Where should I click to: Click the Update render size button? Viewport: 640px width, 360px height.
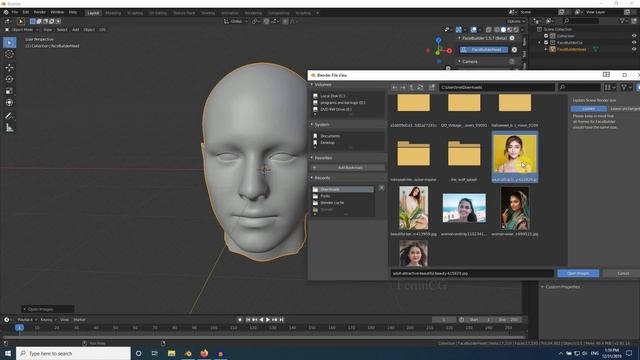tap(589, 109)
